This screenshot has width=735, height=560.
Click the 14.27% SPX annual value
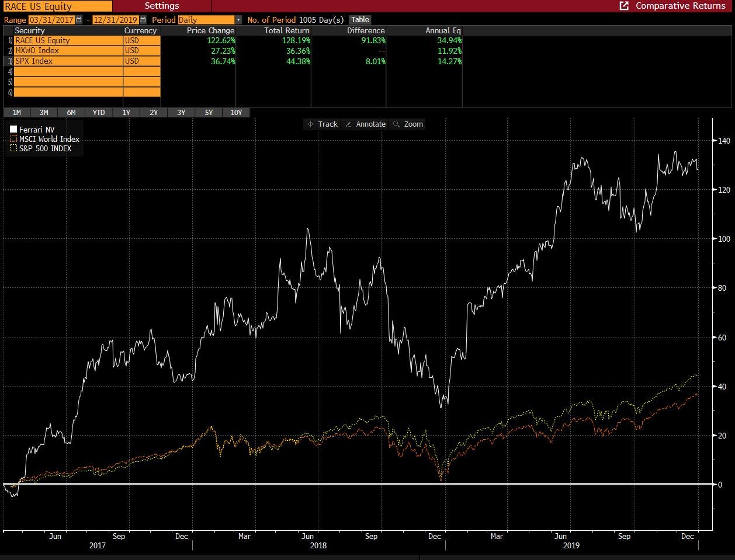[448, 61]
